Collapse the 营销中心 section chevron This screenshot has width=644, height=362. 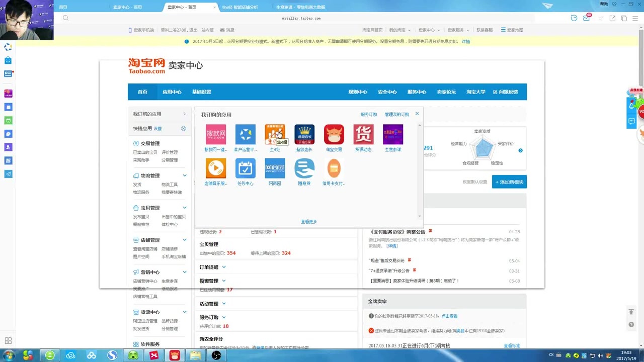tap(185, 272)
